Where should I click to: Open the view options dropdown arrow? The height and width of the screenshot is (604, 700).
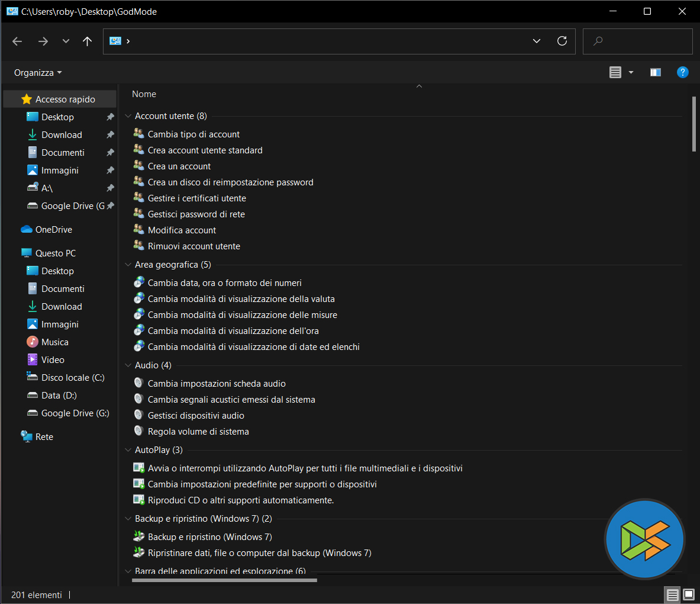click(x=631, y=72)
